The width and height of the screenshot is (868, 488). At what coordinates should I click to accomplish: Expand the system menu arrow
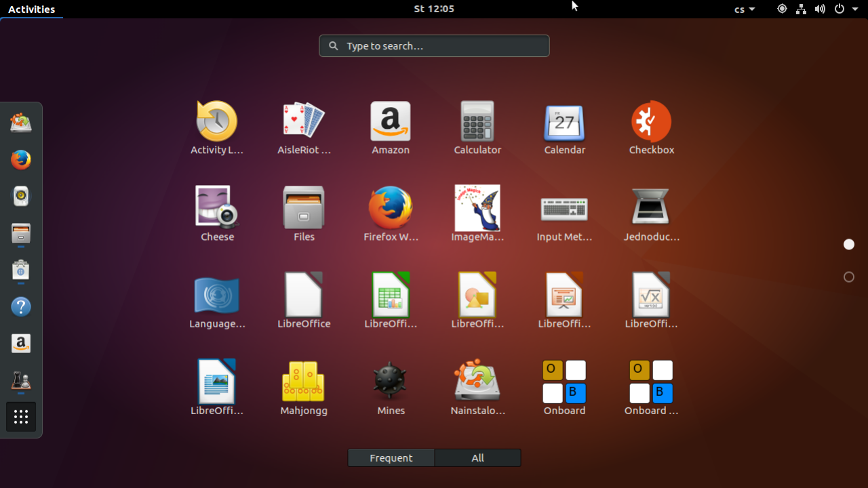[x=855, y=9]
